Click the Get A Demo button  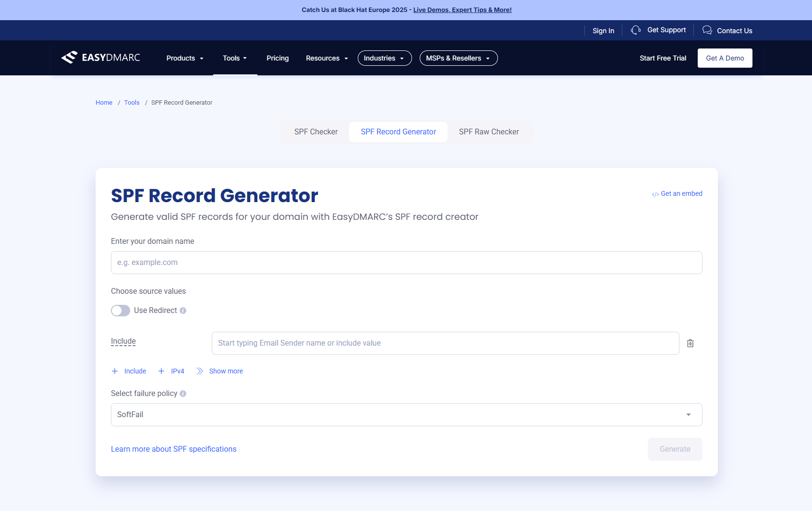(725, 58)
